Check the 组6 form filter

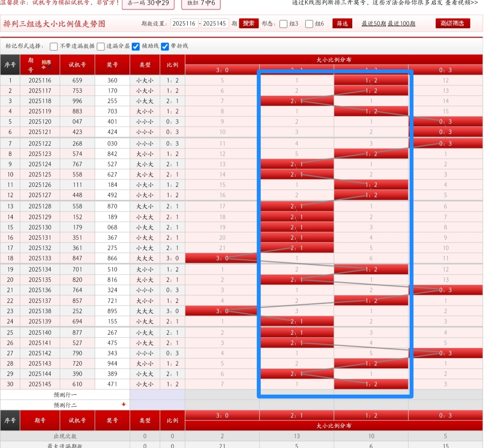click(309, 24)
